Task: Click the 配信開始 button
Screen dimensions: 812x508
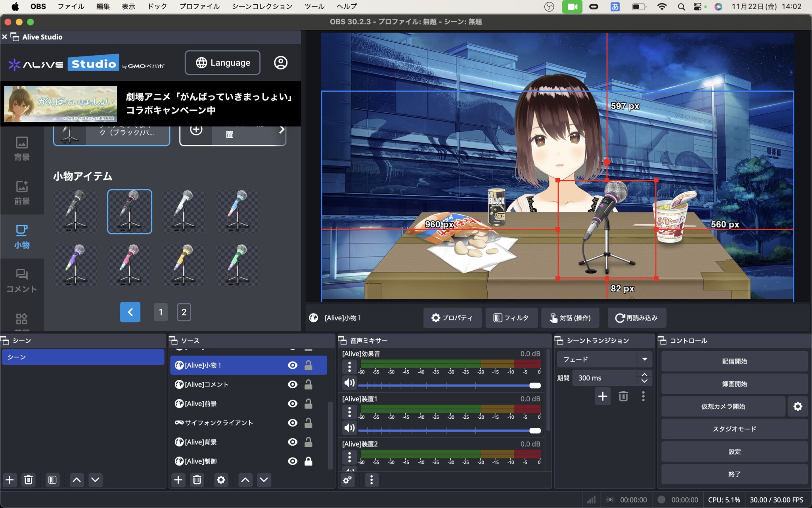Action: click(x=734, y=361)
